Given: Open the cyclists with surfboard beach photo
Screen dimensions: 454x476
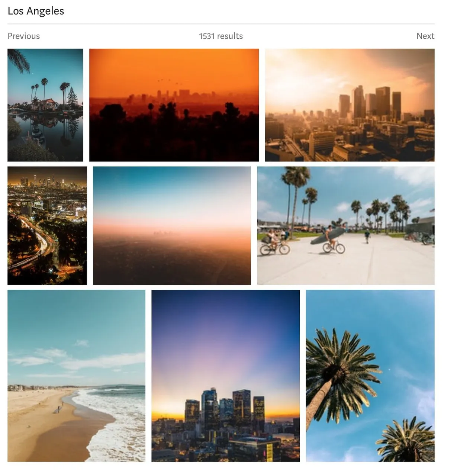Looking at the screenshot, I should [346, 226].
